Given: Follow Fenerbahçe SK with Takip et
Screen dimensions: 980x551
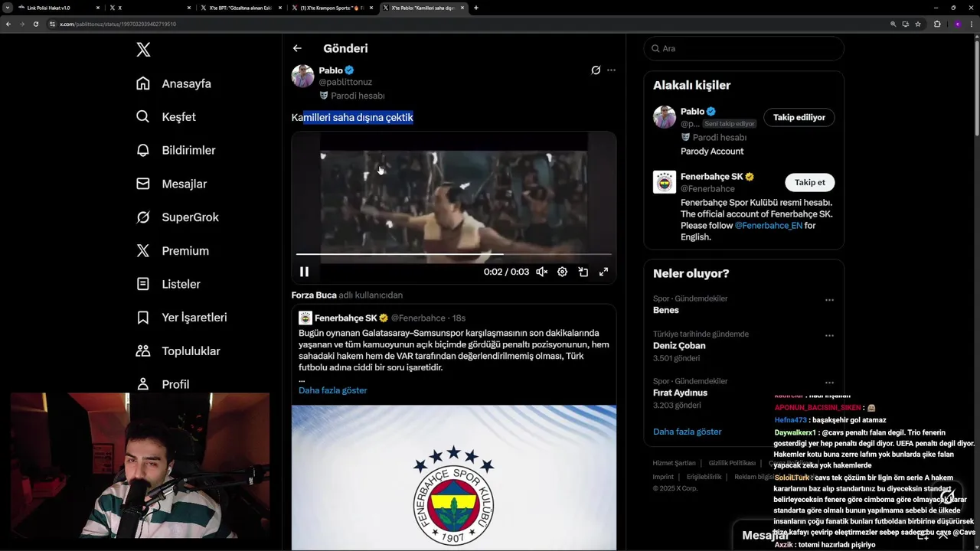Looking at the screenshot, I should pos(809,182).
